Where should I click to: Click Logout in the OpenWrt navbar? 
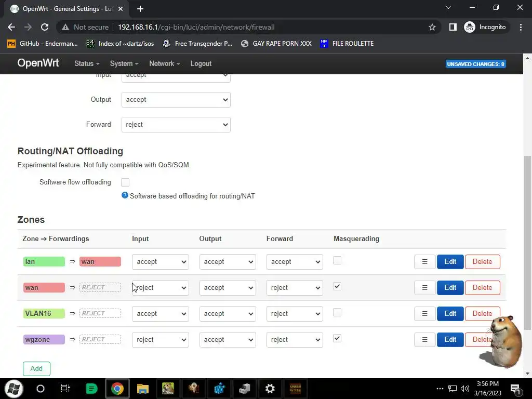click(201, 63)
